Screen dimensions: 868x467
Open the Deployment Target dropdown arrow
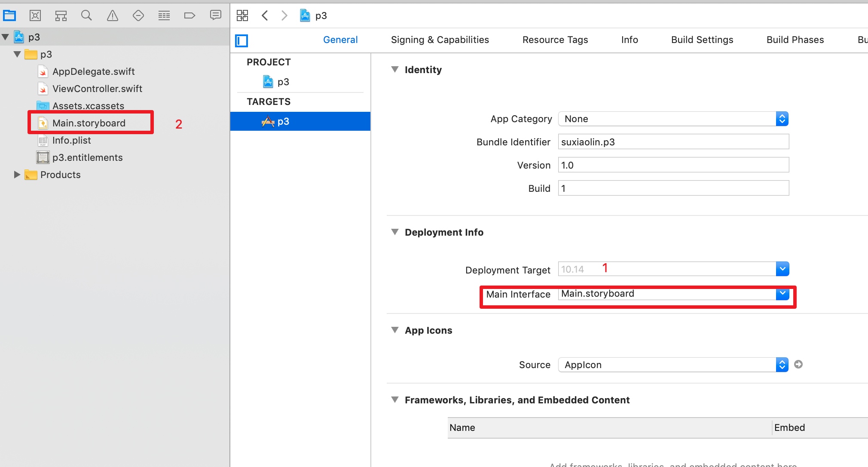(x=782, y=269)
